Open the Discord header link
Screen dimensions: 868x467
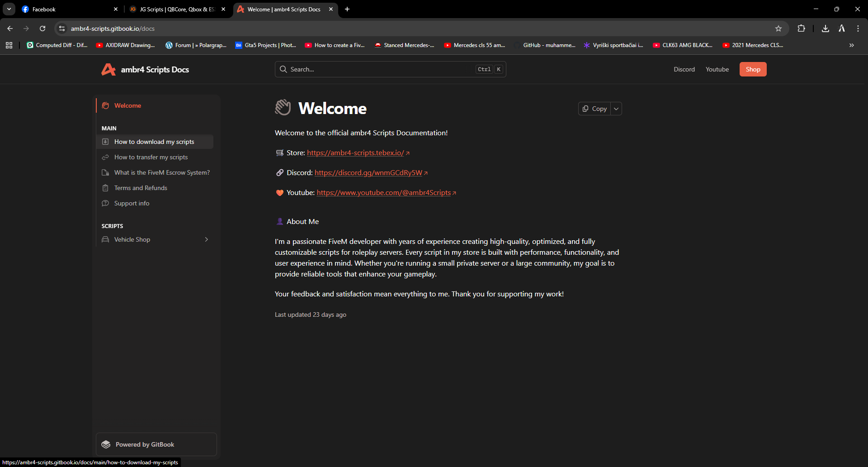[x=684, y=69]
